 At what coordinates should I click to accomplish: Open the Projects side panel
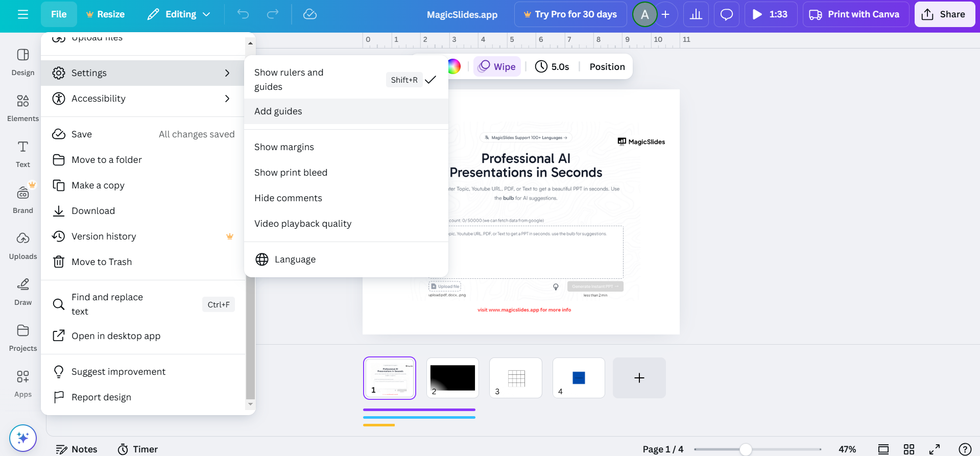pos(23,338)
